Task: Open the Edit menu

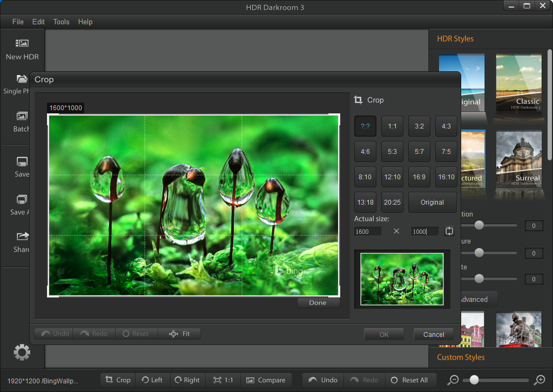Action: point(38,22)
